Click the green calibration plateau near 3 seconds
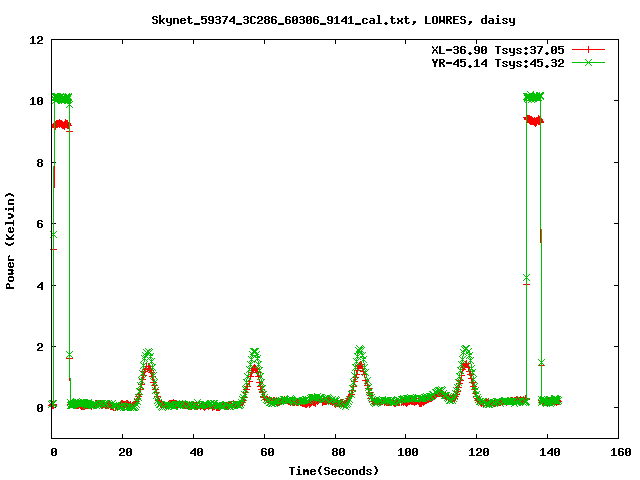Screen dimensions: 640x480 (x=62, y=98)
